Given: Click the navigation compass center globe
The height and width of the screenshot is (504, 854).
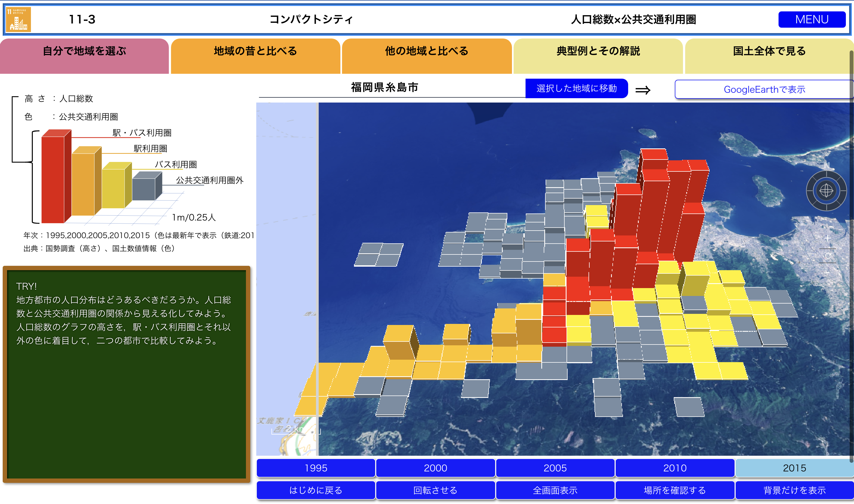Looking at the screenshot, I should tap(826, 190).
